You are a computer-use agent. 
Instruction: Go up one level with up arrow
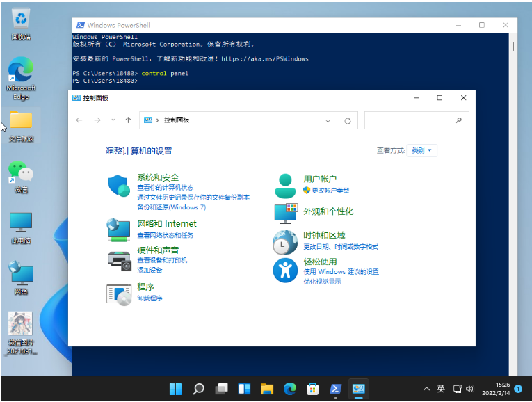tap(128, 120)
